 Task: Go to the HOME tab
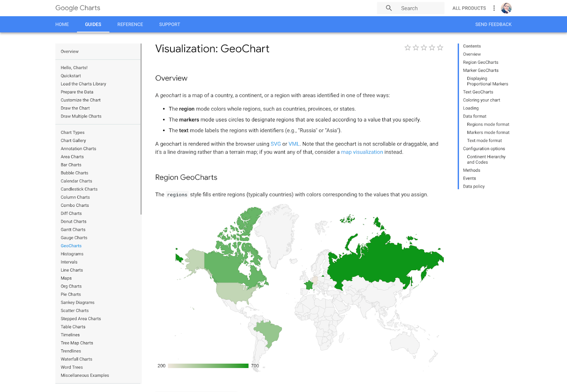62,24
